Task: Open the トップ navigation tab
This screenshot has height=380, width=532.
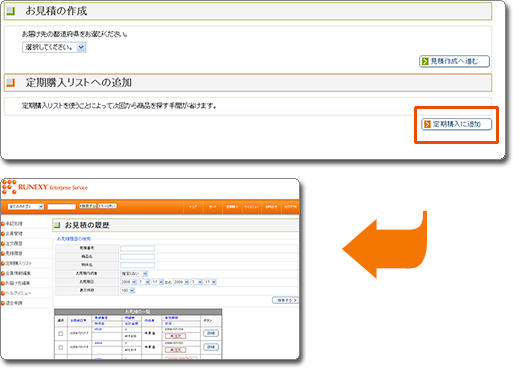Action: click(x=193, y=207)
